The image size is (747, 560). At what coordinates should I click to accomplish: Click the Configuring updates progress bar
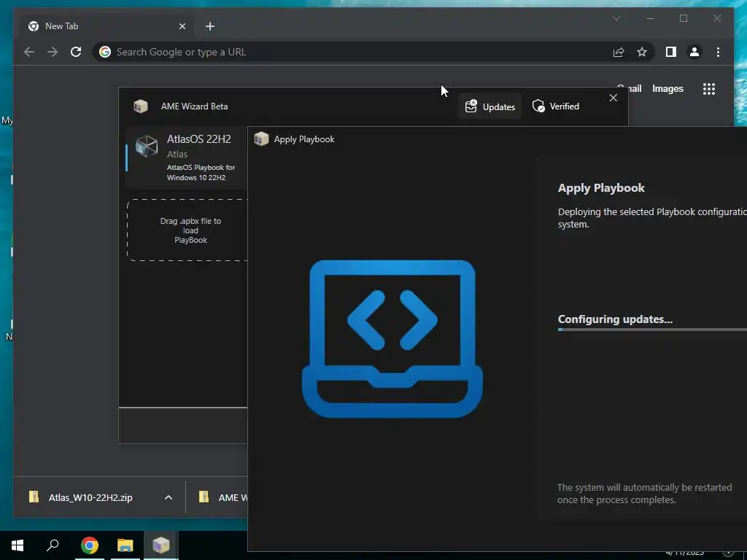tap(652, 330)
